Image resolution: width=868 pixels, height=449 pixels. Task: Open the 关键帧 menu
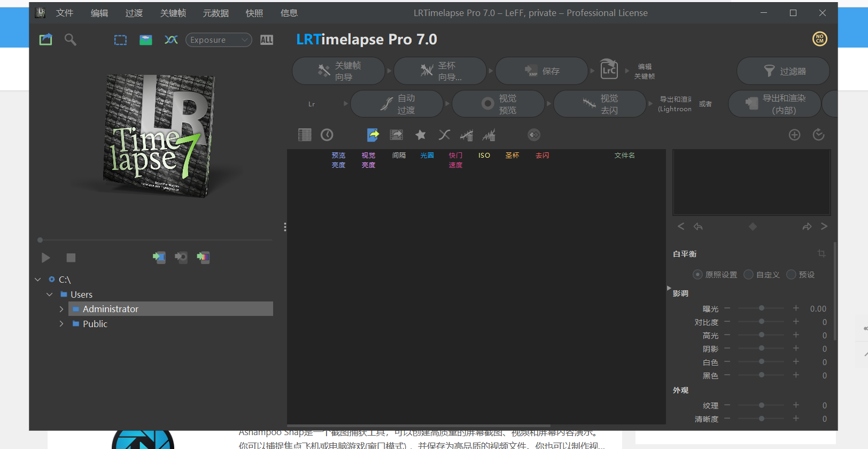click(x=173, y=13)
